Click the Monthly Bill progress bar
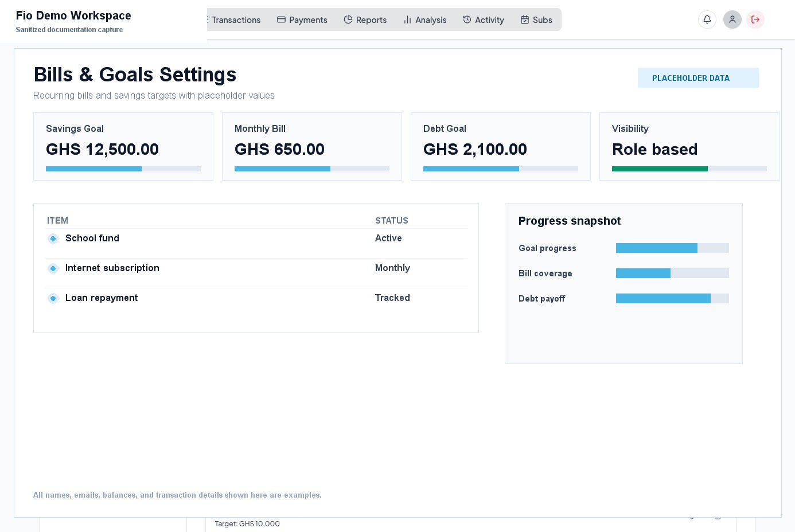795x532 pixels. [x=312, y=169]
